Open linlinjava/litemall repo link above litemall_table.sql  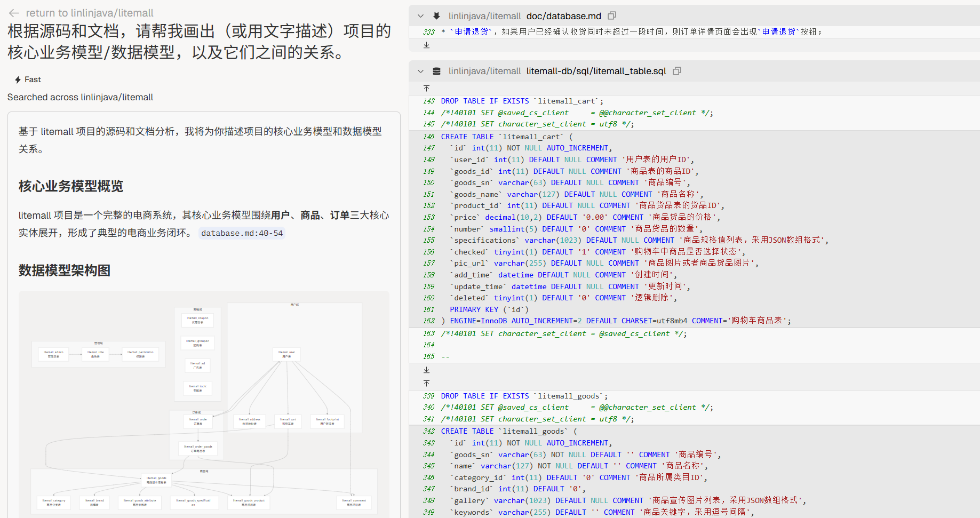point(484,71)
